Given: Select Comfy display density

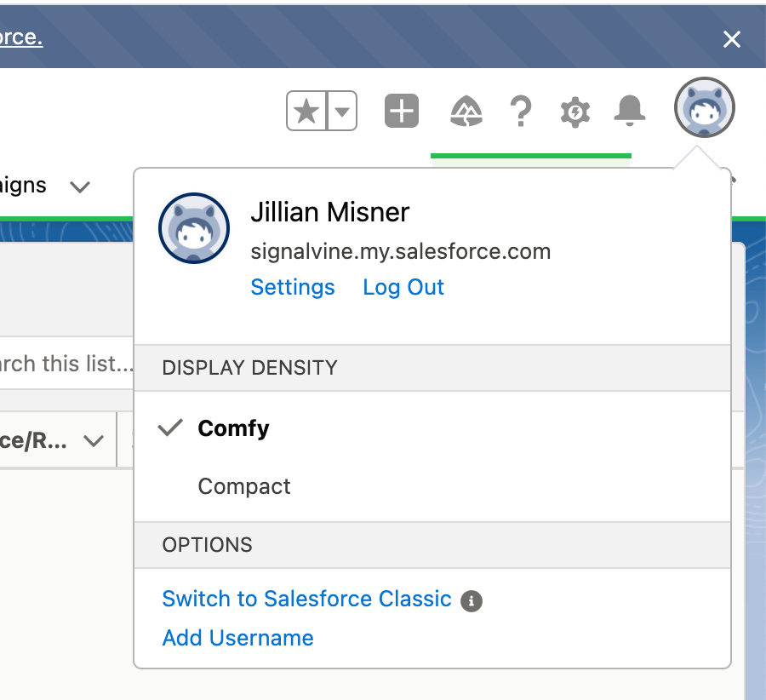Looking at the screenshot, I should click(x=232, y=428).
